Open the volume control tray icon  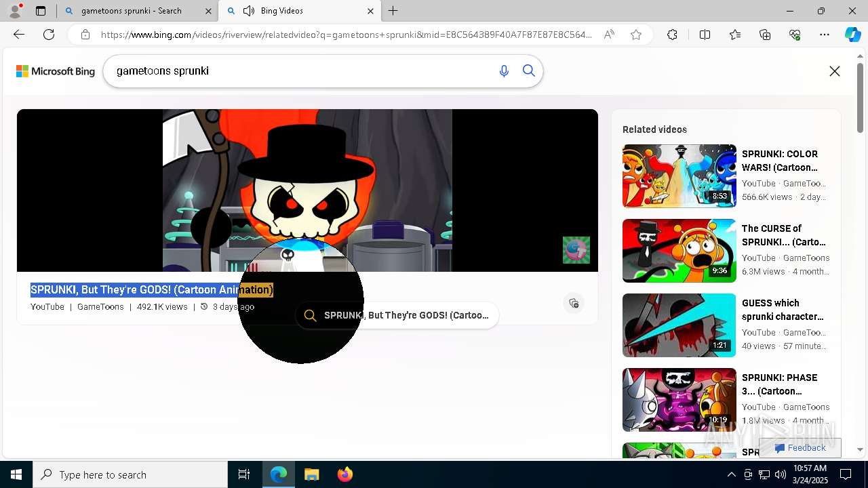[x=781, y=474]
